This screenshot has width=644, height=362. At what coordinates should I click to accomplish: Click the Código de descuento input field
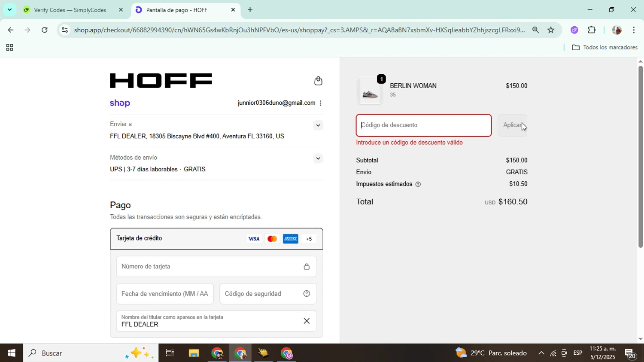click(424, 125)
